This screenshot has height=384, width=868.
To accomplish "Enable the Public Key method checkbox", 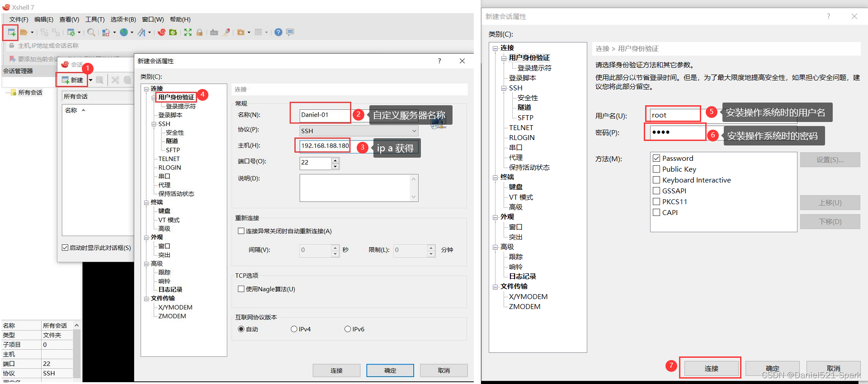I will click(x=656, y=169).
